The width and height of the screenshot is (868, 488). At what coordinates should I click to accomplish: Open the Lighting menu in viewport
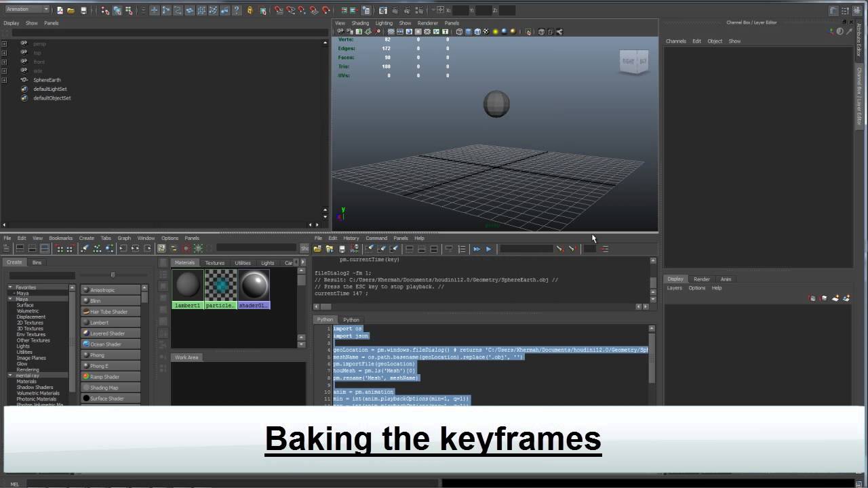384,23
